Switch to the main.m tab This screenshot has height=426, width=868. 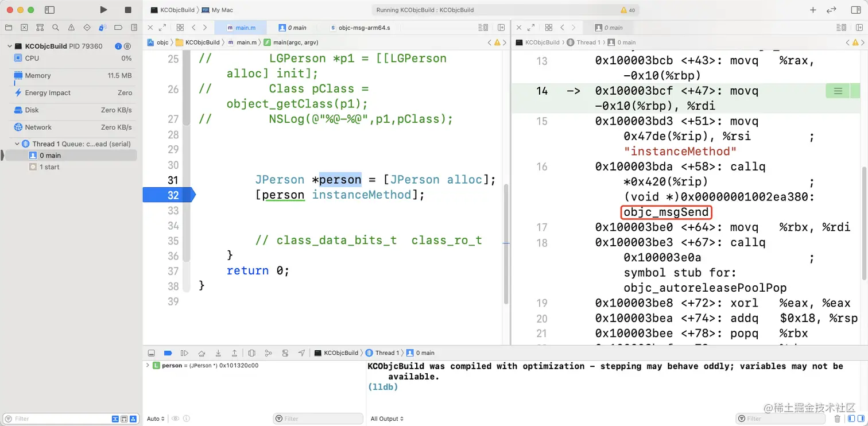coord(241,28)
